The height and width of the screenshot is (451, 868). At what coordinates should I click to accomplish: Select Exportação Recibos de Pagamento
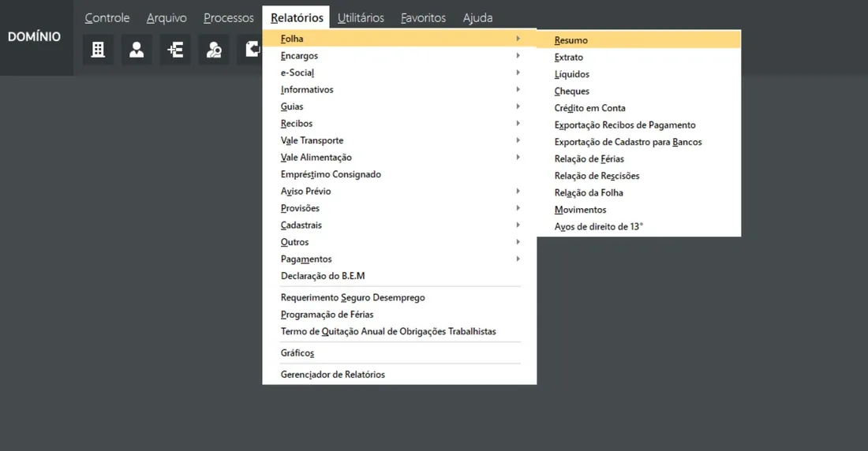[639, 125]
